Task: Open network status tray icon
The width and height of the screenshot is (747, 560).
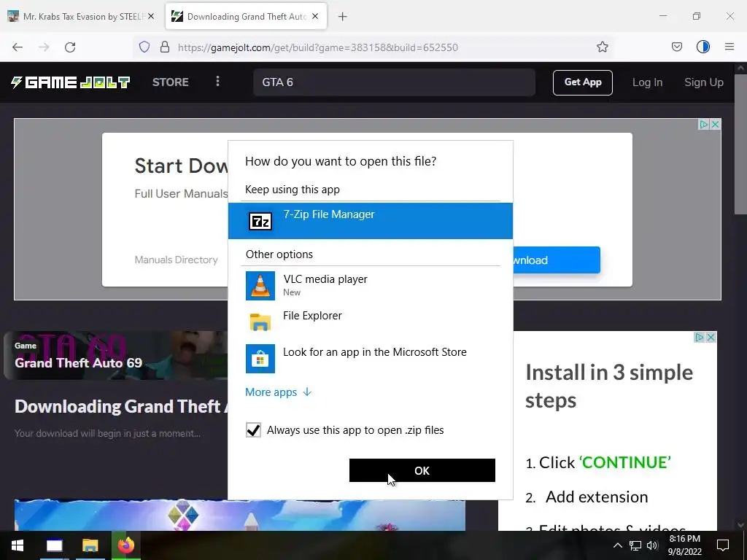Action: tap(635, 545)
